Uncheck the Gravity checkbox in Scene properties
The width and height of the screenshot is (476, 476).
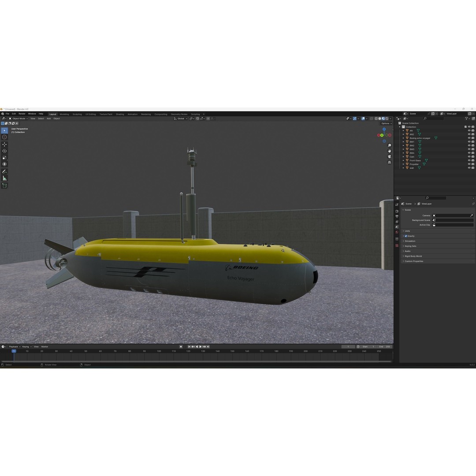click(x=406, y=236)
